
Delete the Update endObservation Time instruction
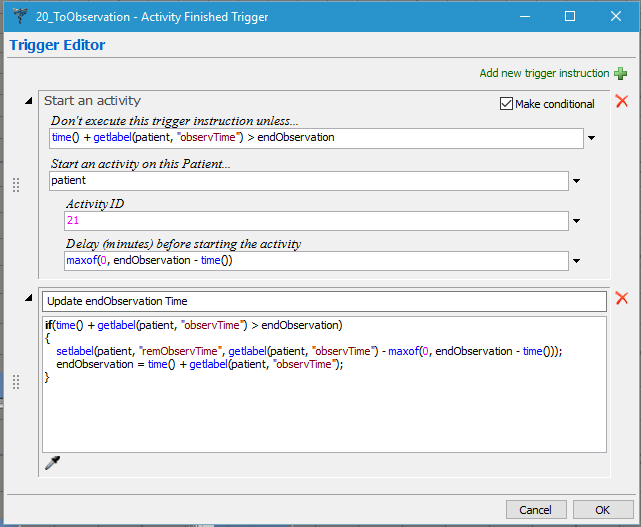pyautogui.click(x=621, y=299)
